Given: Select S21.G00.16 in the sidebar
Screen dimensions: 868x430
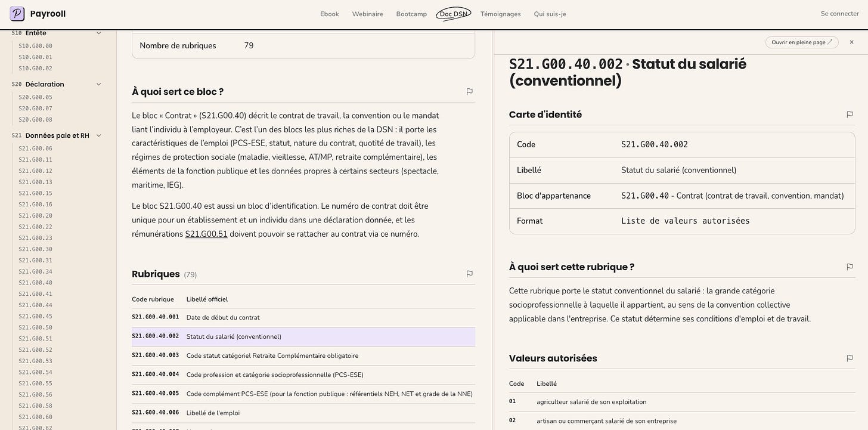Looking at the screenshot, I should 35,205.
